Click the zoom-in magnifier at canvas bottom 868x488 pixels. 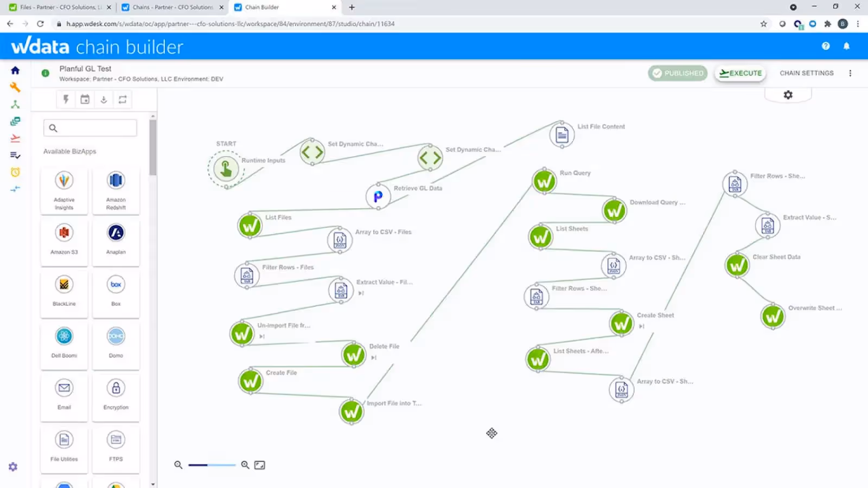(x=245, y=465)
